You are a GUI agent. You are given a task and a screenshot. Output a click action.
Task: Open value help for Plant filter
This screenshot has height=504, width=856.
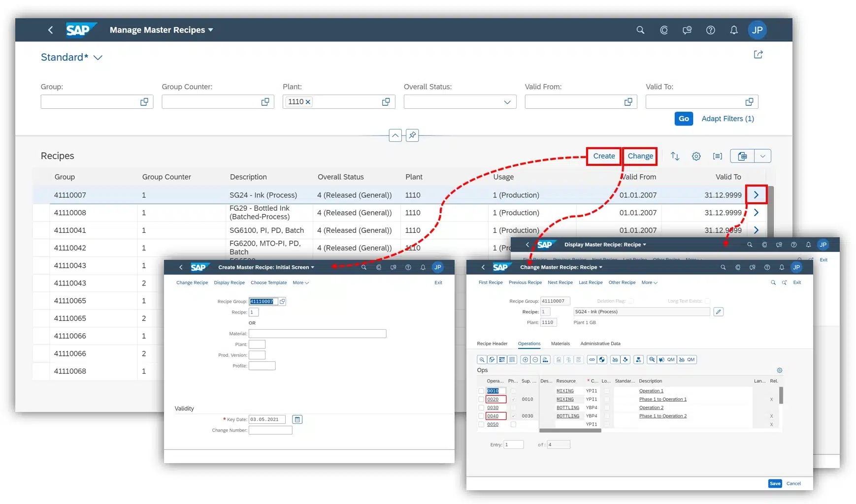[386, 102]
